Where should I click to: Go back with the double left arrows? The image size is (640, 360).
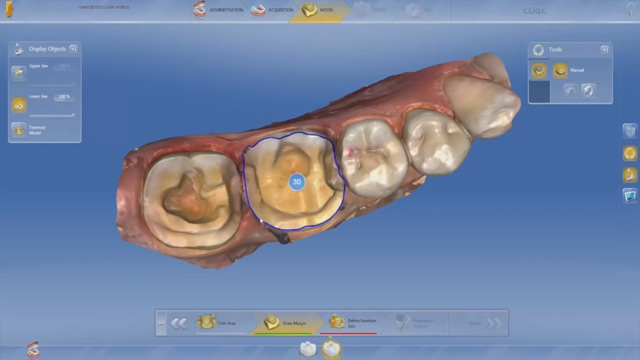tap(179, 323)
